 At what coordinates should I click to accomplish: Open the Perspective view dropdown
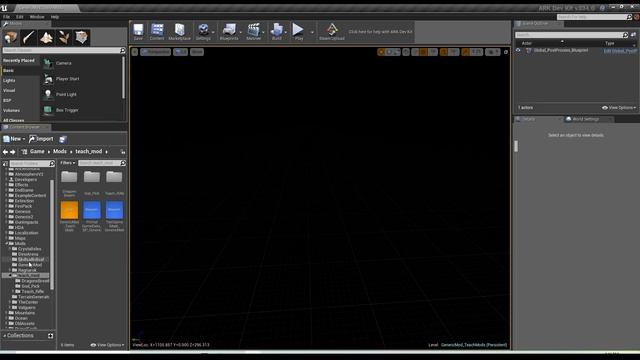(156, 52)
